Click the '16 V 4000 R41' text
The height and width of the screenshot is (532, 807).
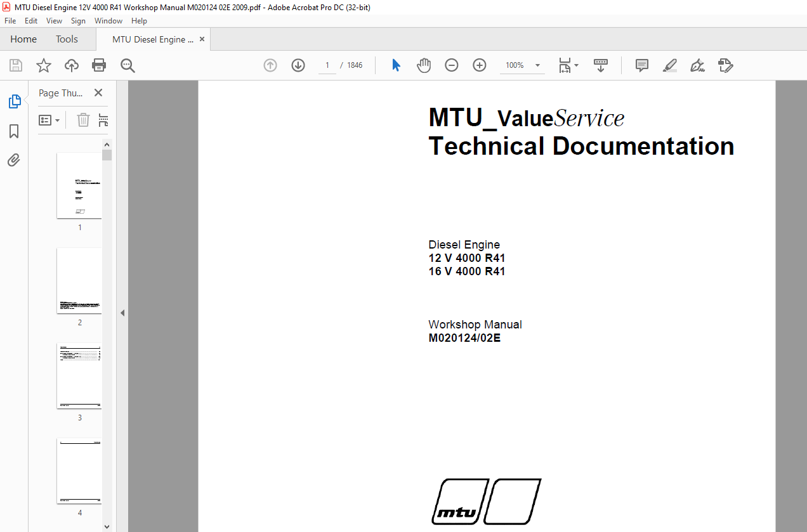click(467, 271)
